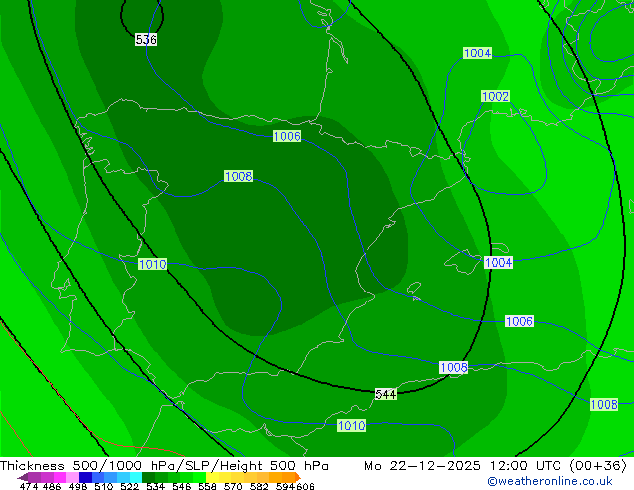Click the legend value 498
The image size is (634, 490).
point(78,486)
